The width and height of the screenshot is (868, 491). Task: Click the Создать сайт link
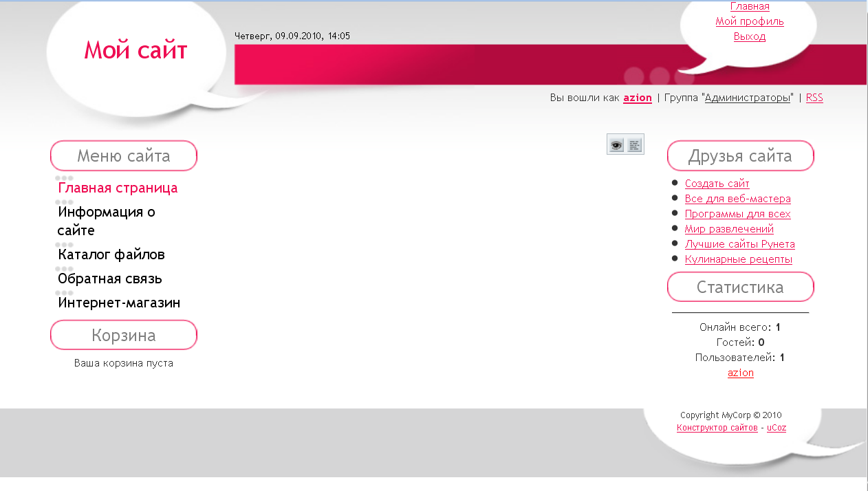click(x=717, y=184)
